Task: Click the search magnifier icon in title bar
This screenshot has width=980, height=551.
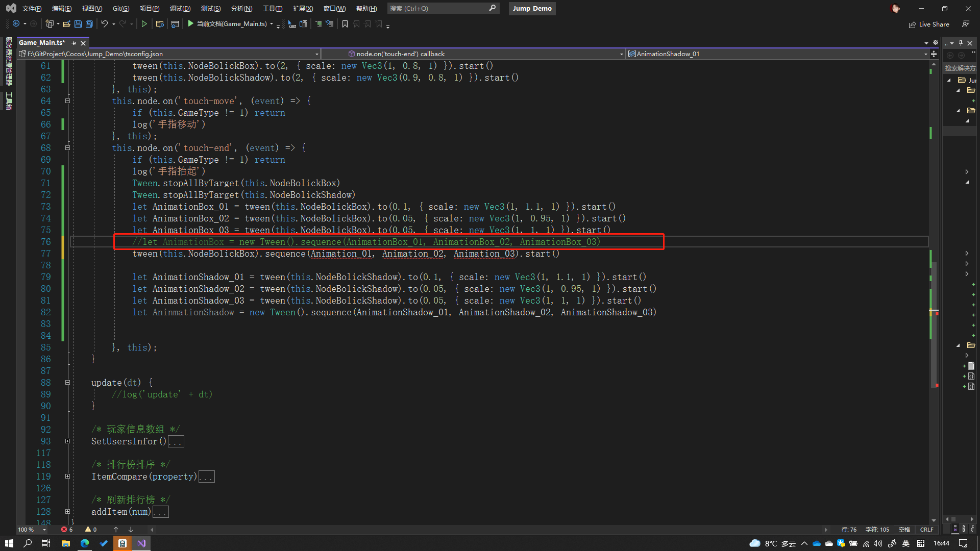Action: click(492, 8)
